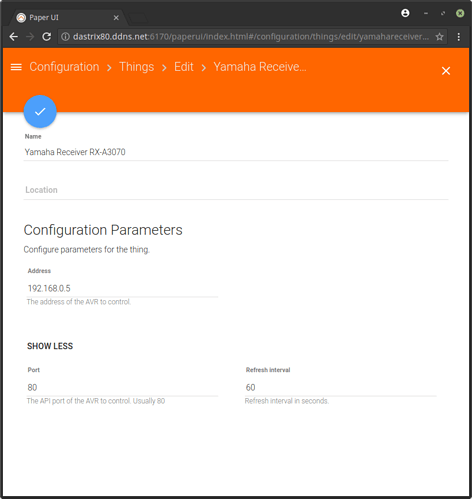
Task: Save changes with blue checkmark button
Action: click(x=40, y=111)
